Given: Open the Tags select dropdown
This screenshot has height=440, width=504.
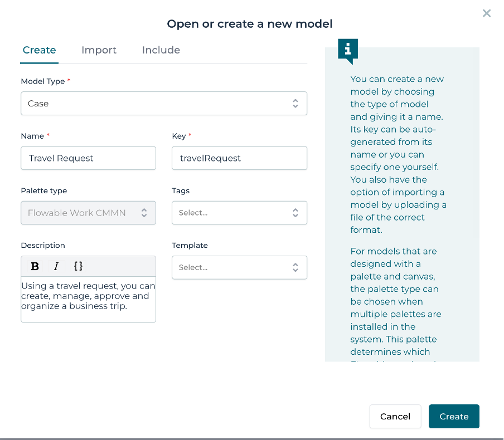Looking at the screenshot, I should [x=239, y=213].
